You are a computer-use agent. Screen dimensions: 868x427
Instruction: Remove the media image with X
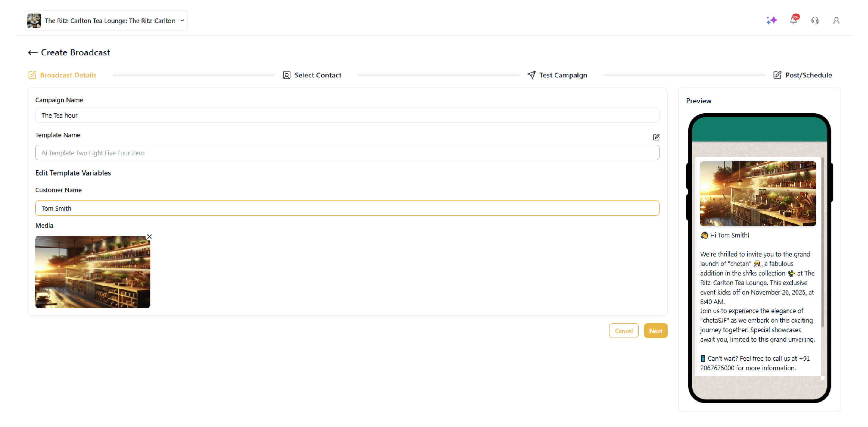[x=149, y=237]
